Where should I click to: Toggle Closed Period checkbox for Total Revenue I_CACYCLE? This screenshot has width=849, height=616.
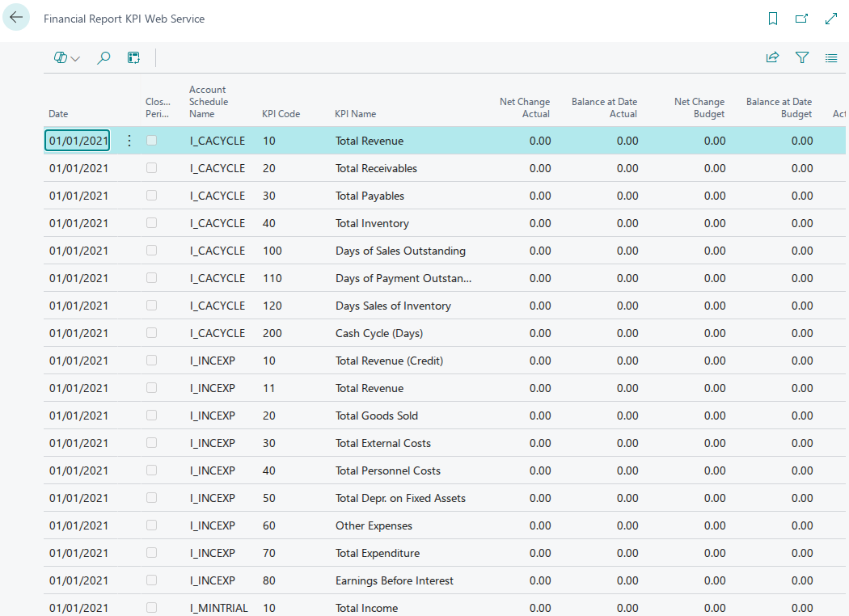152,140
